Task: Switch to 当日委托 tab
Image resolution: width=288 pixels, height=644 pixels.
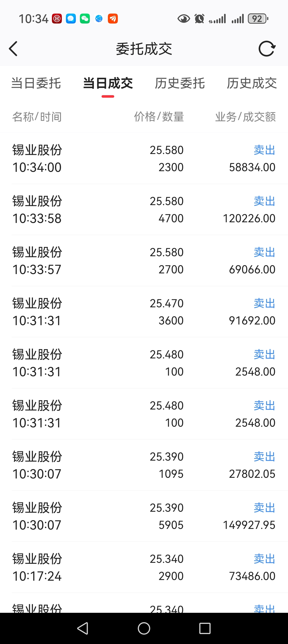Action: pyautogui.click(x=36, y=83)
